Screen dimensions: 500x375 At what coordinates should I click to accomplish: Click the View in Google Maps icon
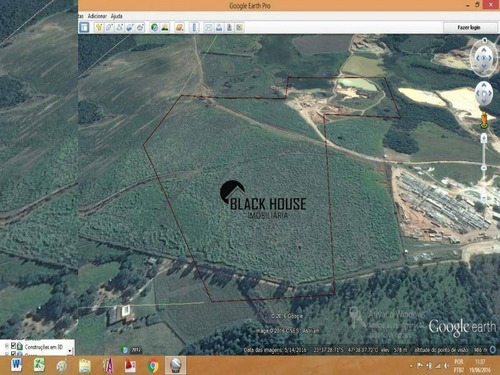tap(239, 27)
